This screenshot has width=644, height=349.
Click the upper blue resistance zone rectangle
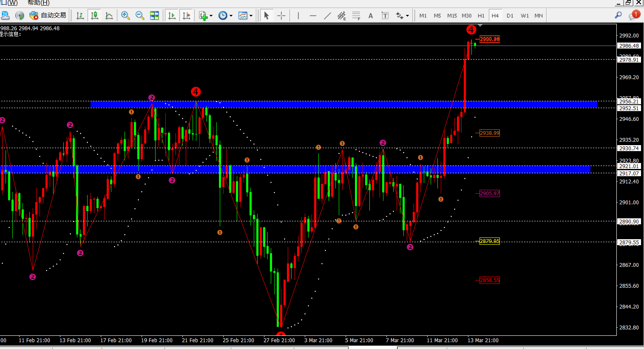344,104
